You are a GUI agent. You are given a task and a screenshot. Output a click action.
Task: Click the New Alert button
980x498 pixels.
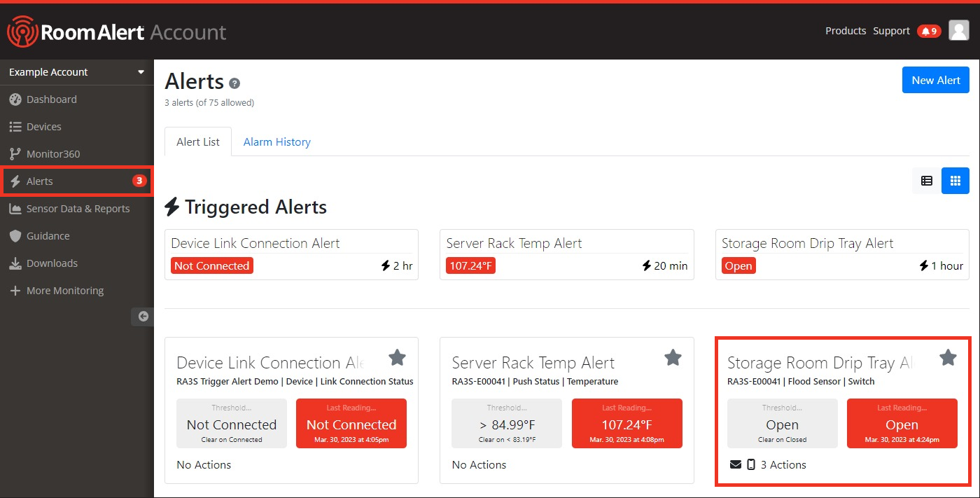(x=935, y=80)
